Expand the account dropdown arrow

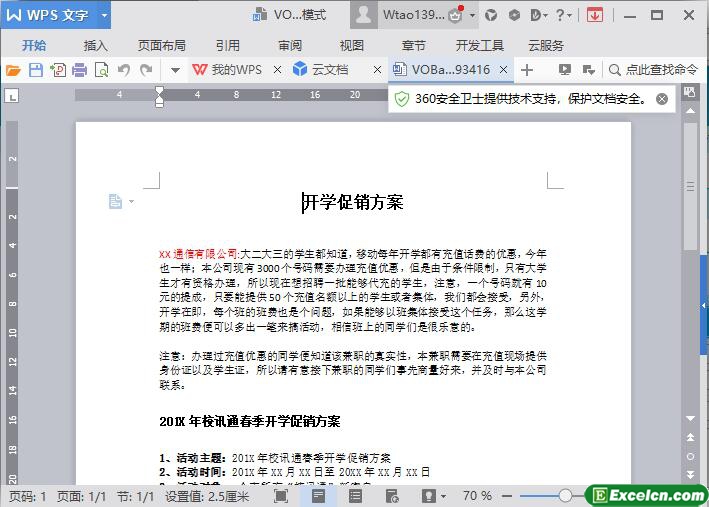(x=472, y=15)
